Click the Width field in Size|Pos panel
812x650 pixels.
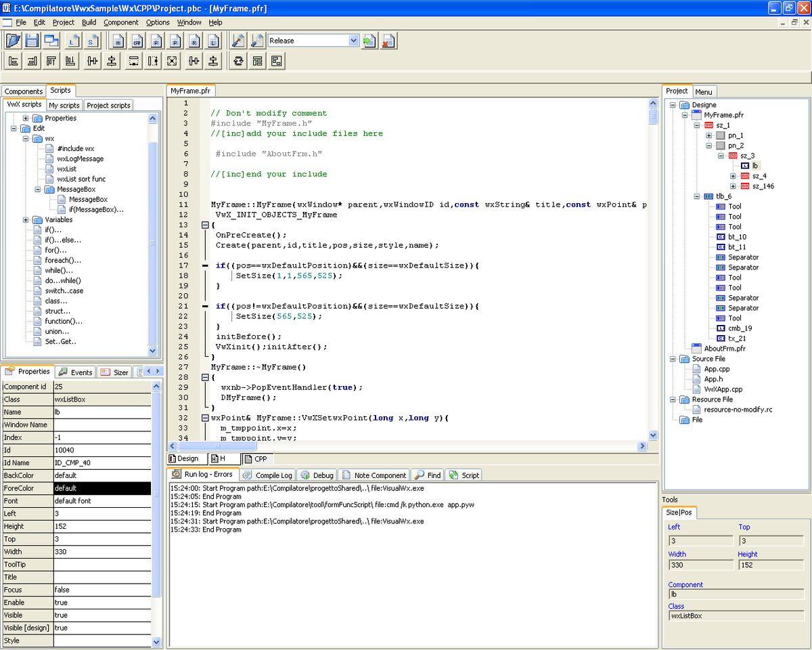[x=700, y=565]
